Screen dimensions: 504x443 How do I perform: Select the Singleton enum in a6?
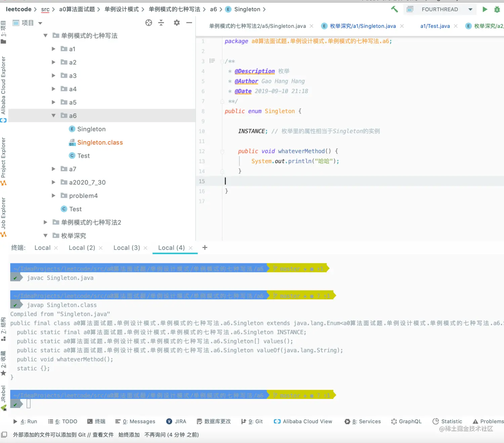coord(87,129)
